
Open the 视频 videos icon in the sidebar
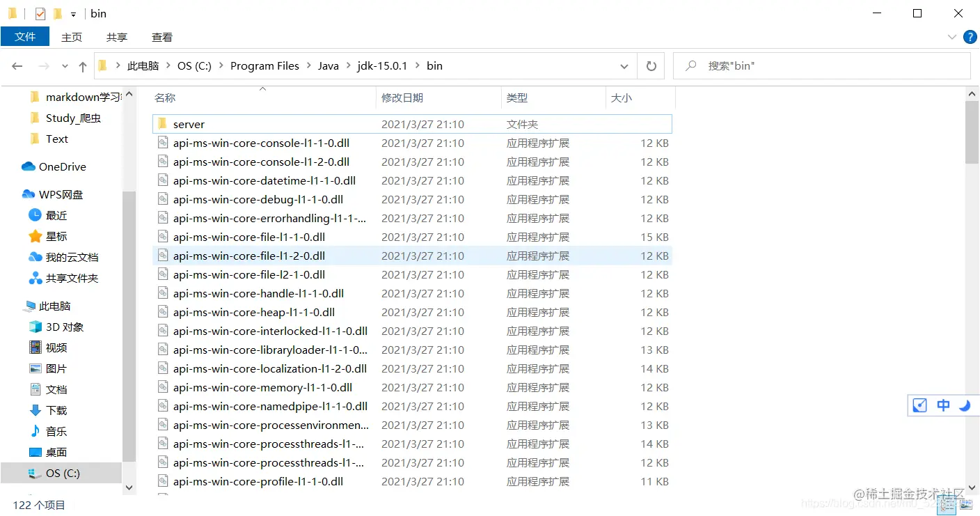[35, 347]
